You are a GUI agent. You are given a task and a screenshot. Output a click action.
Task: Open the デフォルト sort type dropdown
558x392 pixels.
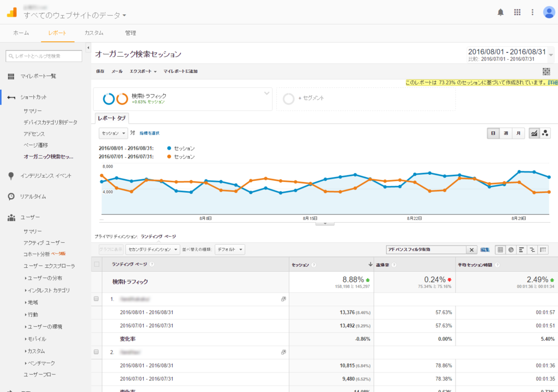coord(229,250)
